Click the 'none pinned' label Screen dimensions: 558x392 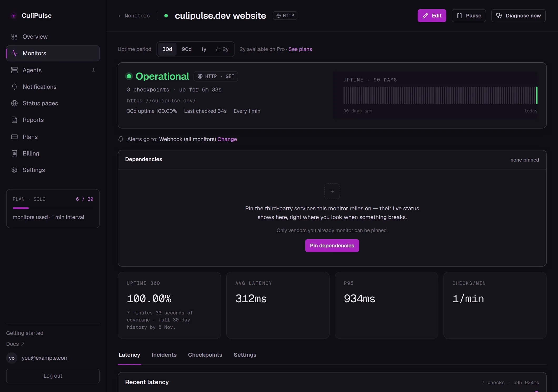[525, 160]
